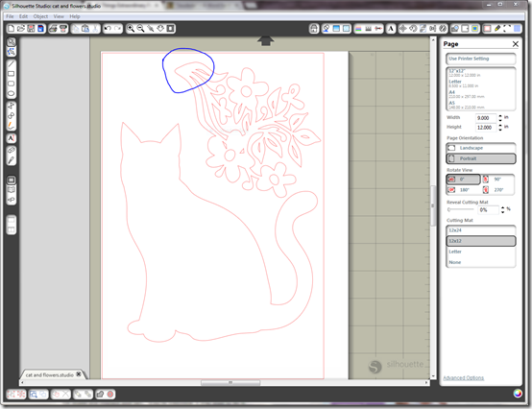The image size is (532, 409).
Task: Adjust the Reveal Cutting Mat slider
Action: point(461,209)
